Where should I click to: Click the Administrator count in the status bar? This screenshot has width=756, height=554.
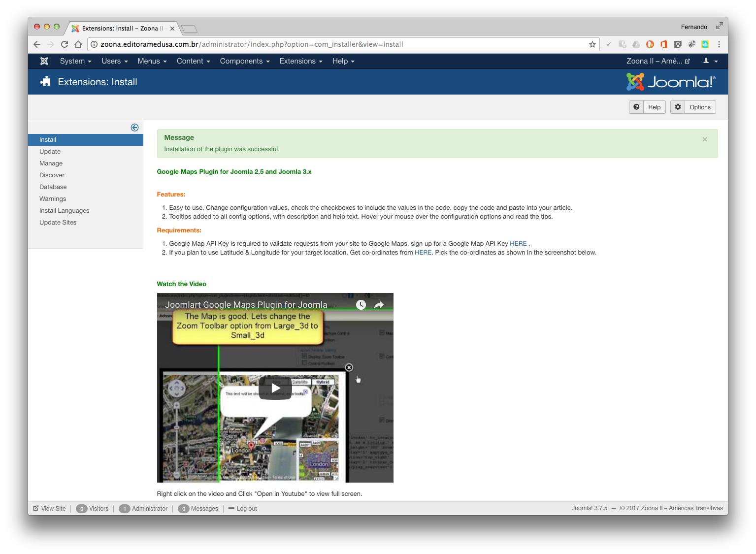143,509
